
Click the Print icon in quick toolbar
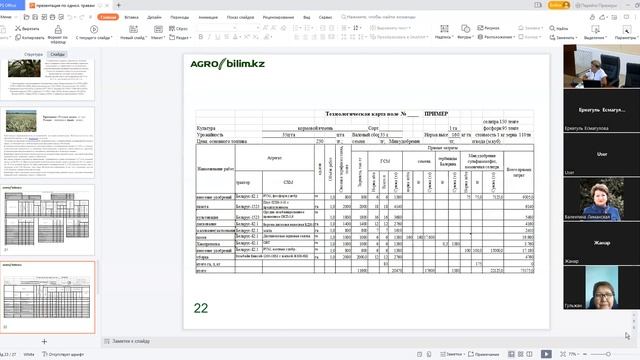pos(52,17)
